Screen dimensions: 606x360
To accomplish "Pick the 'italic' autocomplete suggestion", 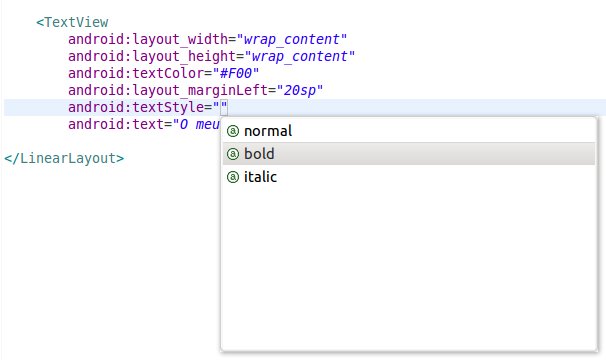I will 409,177.
